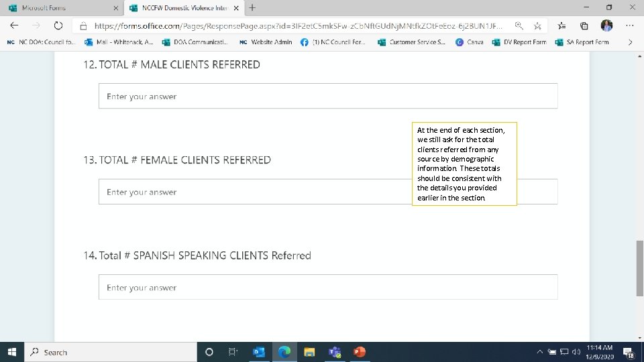
Task: Click the network tray icon
Action: tap(564, 352)
